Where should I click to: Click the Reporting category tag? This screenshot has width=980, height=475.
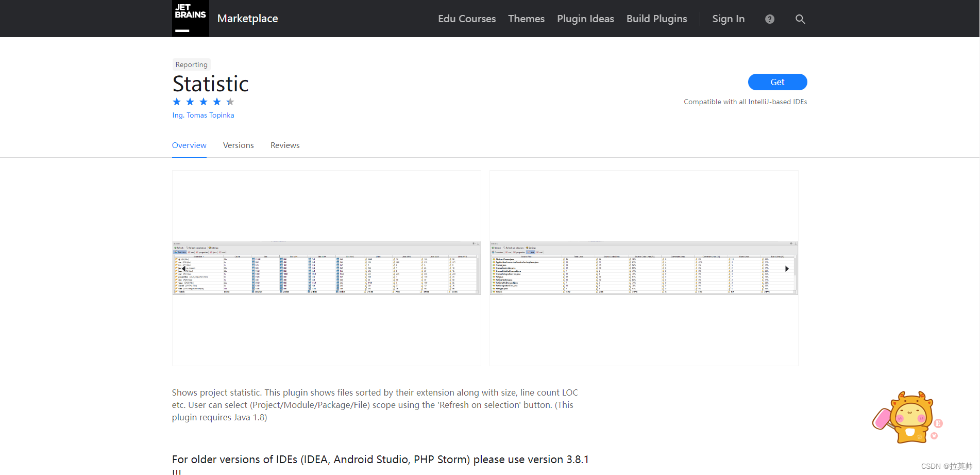click(191, 64)
